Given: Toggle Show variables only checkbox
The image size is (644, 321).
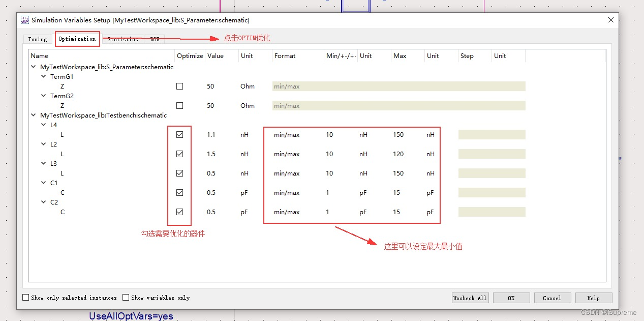Looking at the screenshot, I should [x=126, y=298].
